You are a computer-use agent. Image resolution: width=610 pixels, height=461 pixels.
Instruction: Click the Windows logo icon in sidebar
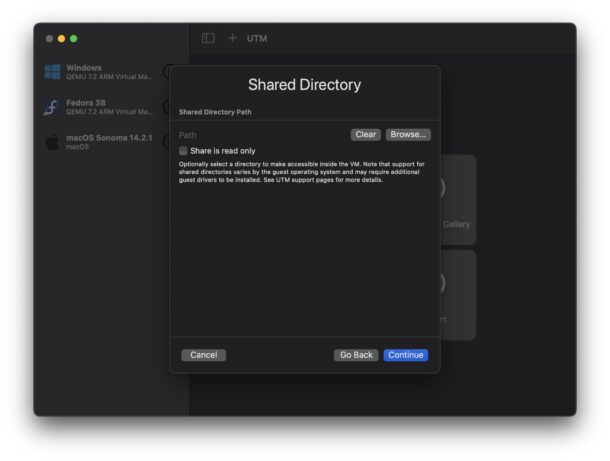(52, 72)
